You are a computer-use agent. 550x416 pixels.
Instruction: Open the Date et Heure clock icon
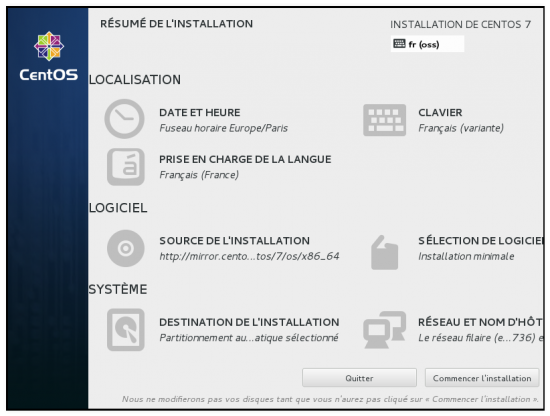coord(125,119)
